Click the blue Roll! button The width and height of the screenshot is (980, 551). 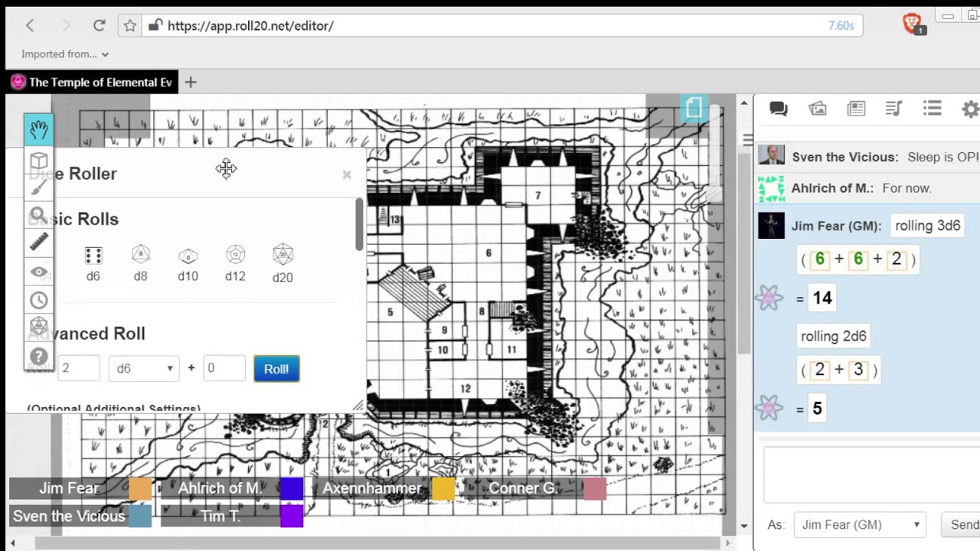[276, 369]
